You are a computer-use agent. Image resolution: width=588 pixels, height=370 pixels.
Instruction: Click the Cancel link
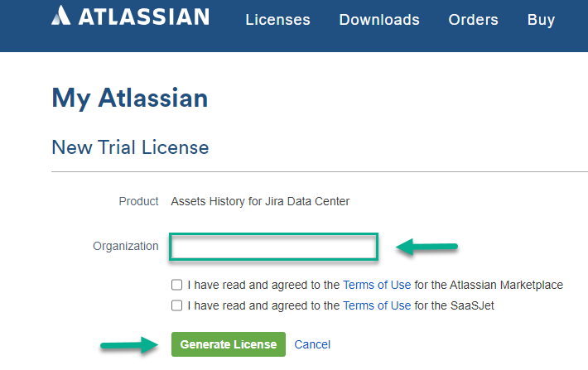(x=312, y=344)
